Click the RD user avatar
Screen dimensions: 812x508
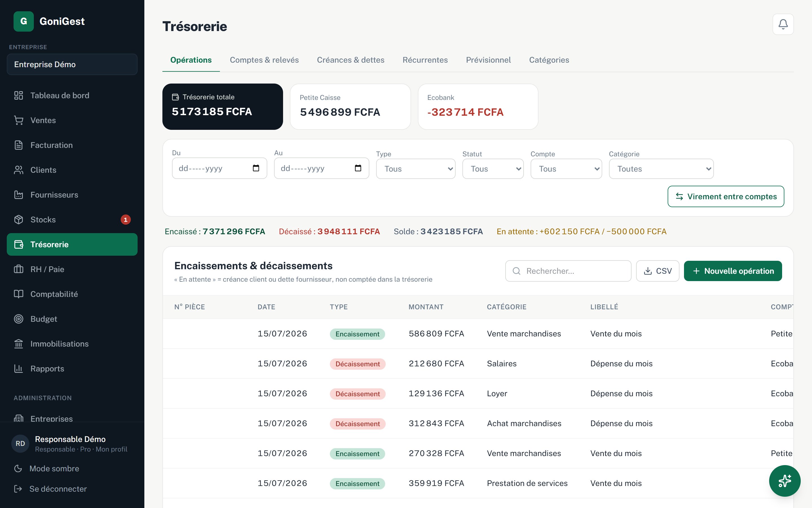tap(20, 443)
